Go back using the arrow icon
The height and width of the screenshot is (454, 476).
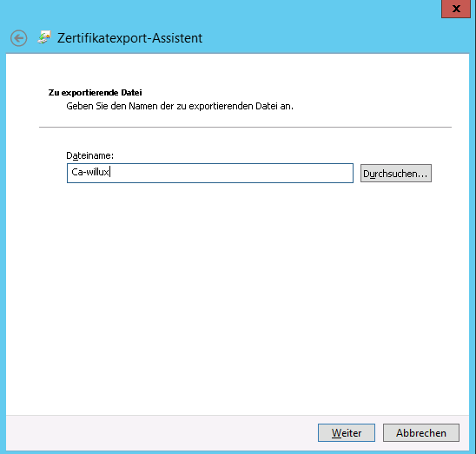(x=18, y=38)
